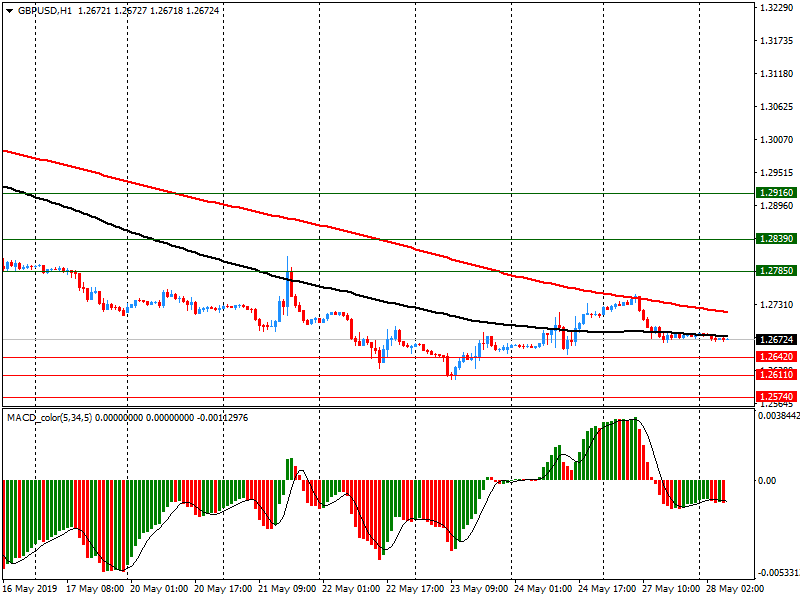This screenshot has width=800, height=600.
Task: Click the 23 May 09:00 time label
Action: [x=481, y=590]
